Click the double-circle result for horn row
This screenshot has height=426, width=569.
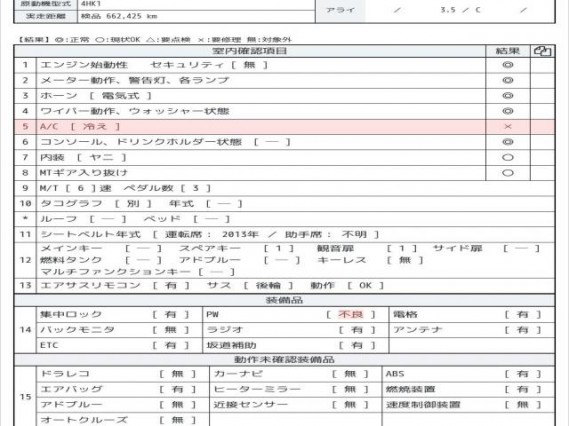click(508, 96)
